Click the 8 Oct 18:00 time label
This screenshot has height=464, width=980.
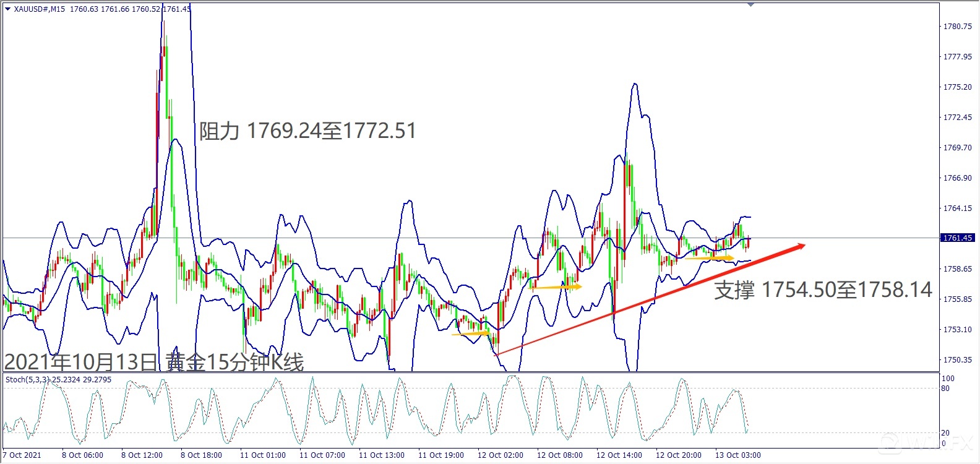pyautogui.click(x=201, y=455)
